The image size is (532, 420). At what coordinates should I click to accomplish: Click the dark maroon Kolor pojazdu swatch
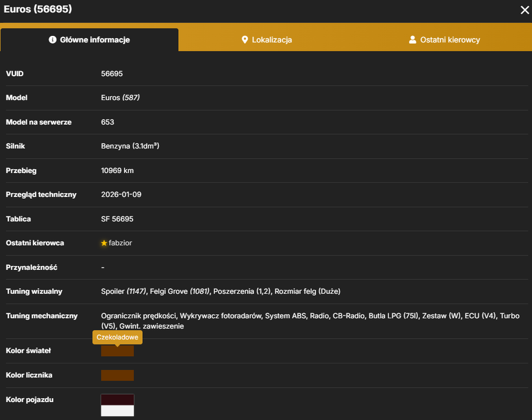(118, 400)
